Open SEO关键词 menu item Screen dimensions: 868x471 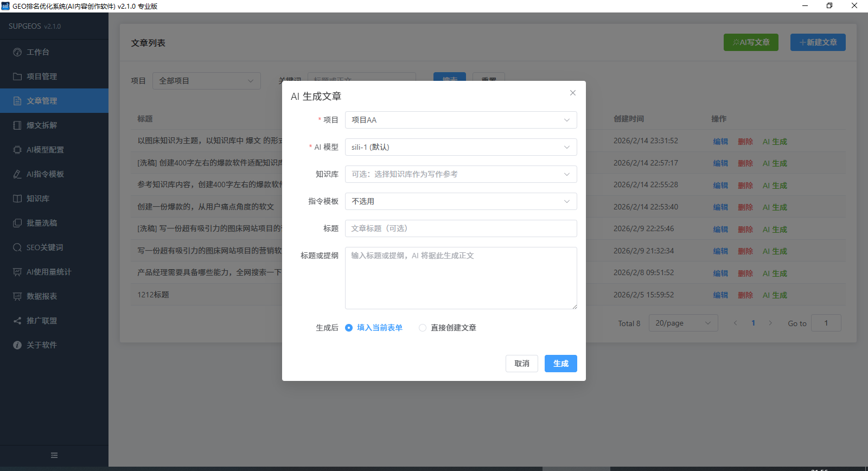(x=54, y=247)
